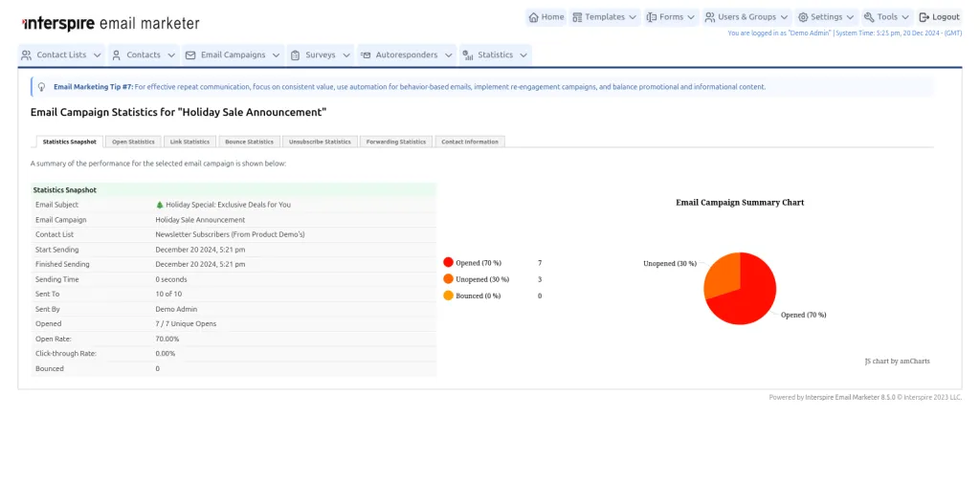Expand the Tools dropdown chevron
980x482 pixels.
905,17
